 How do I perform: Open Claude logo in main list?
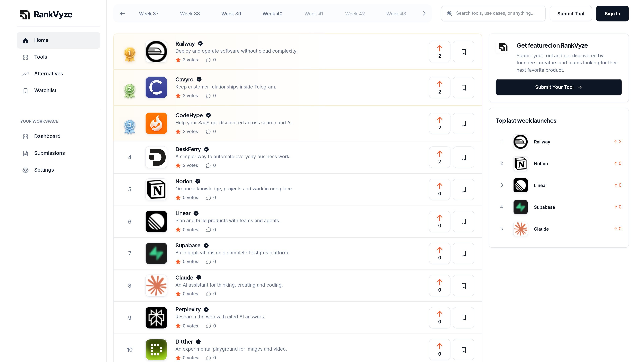click(x=156, y=286)
